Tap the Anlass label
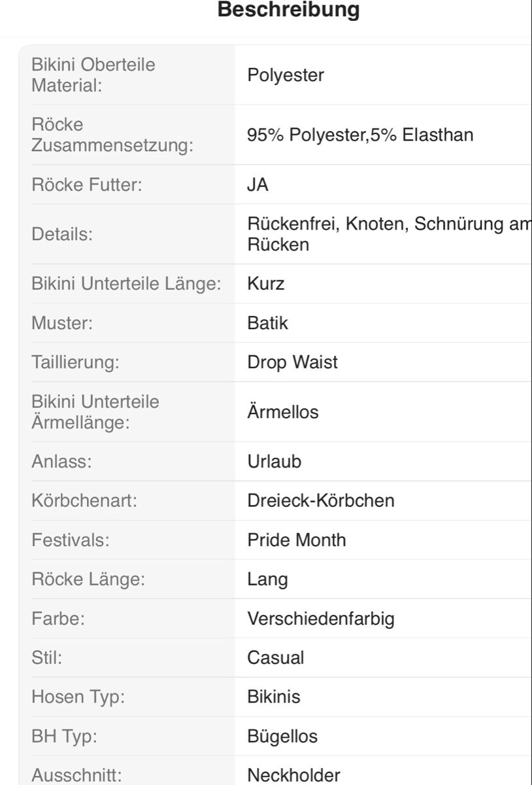The width and height of the screenshot is (532, 785). pyautogui.click(x=61, y=462)
